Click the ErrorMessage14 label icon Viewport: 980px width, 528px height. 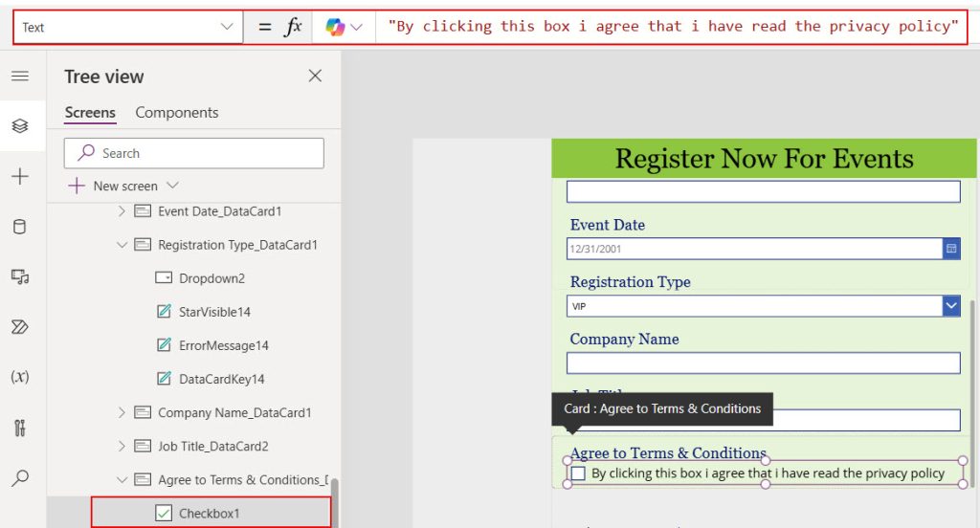164,345
